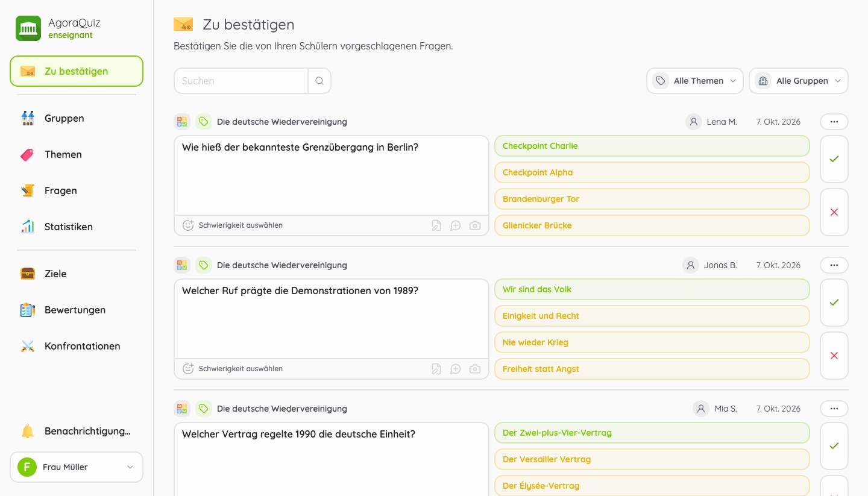Click the Suchen search field

[241, 81]
